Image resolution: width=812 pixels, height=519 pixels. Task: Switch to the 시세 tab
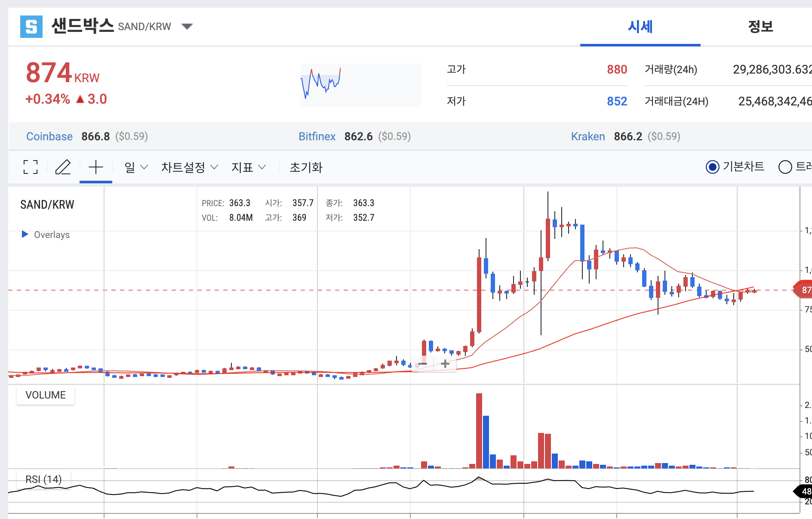[x=640, y=27]
